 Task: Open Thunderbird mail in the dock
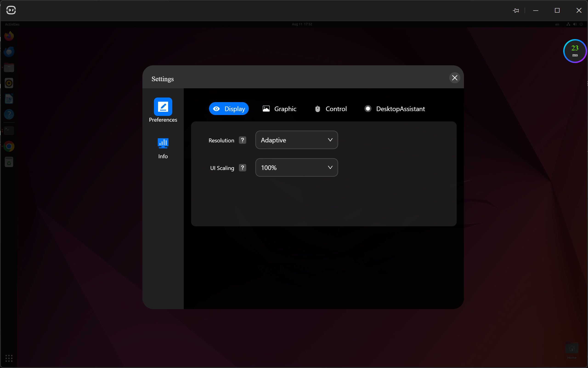point(9,52)
